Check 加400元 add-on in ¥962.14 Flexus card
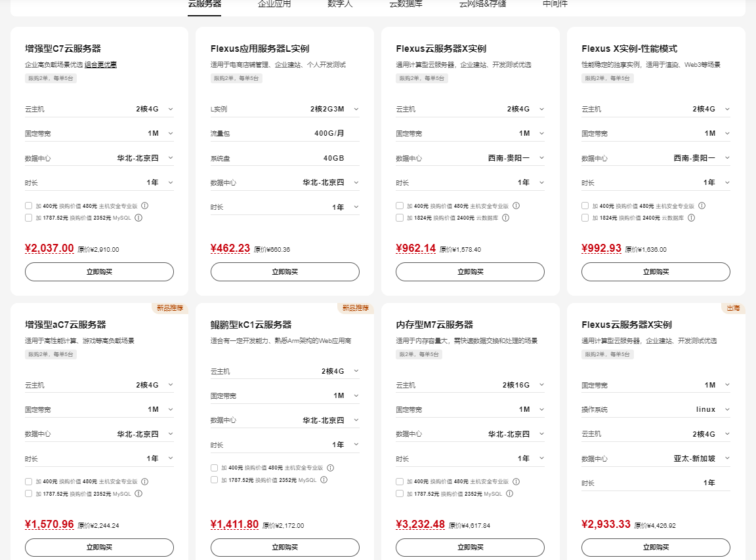 click(400, 206)
